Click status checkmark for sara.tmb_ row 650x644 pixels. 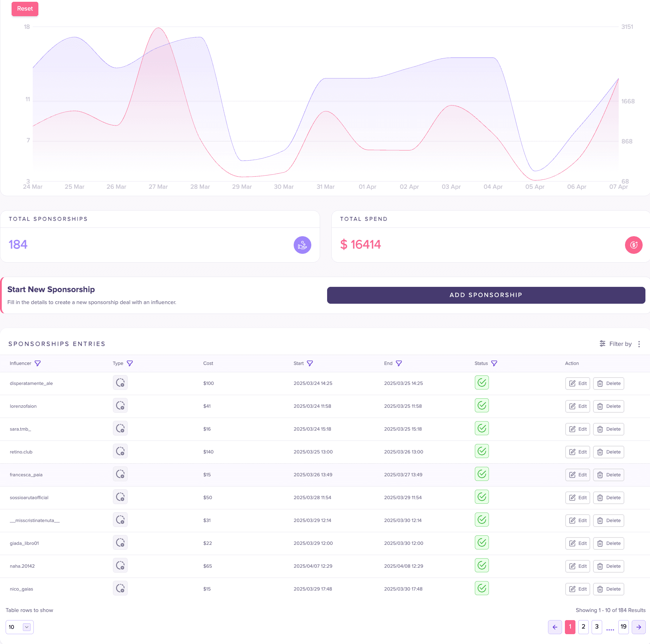pyautogui.click(x=482, y=428)
